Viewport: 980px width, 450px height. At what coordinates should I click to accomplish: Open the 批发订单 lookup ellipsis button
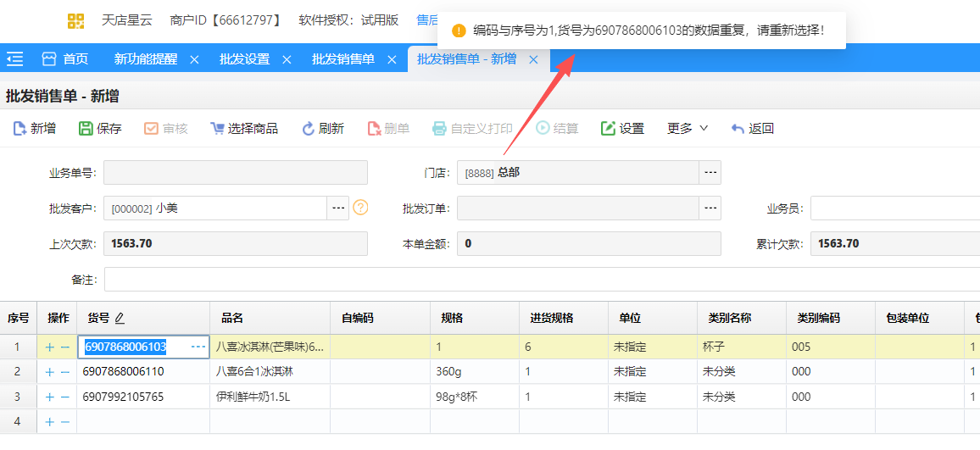point(710,208)
